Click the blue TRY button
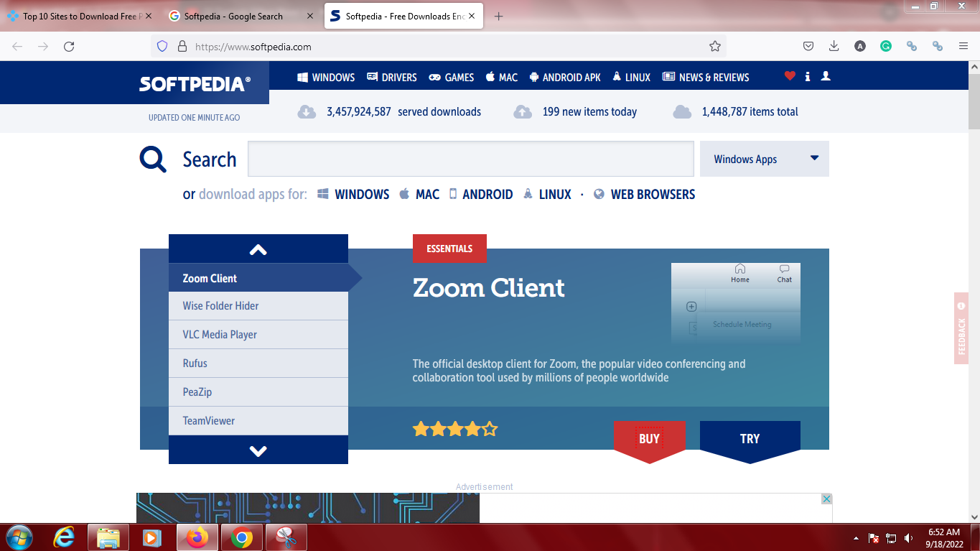Screen dimensions: 980x551 point(750,439)
